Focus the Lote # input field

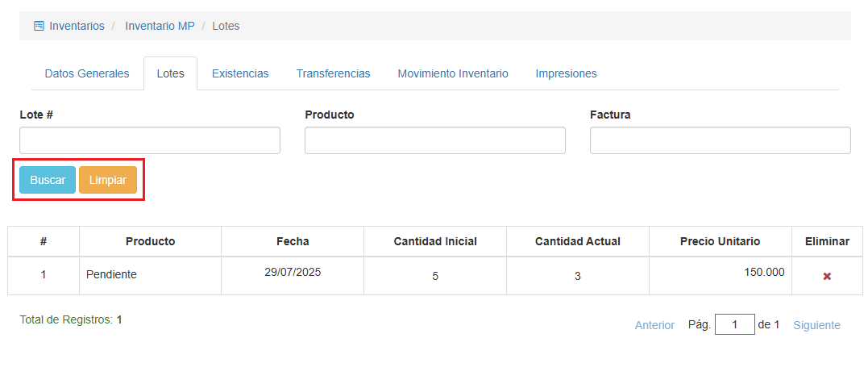tap(150, 140)
